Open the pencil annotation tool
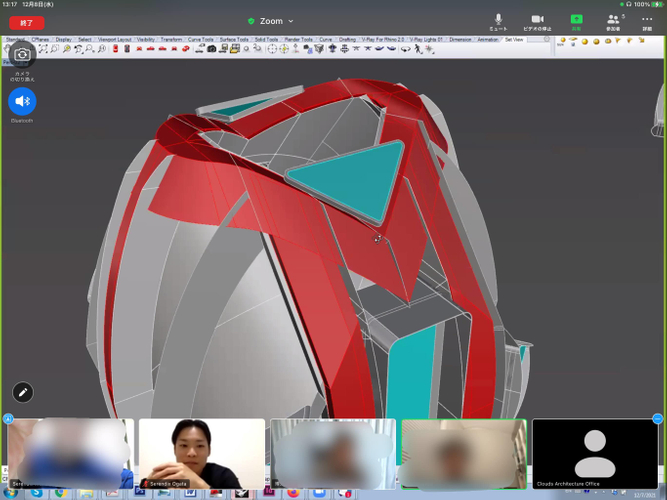This screenshot has height=500, width=667. (x=22, y=392)
